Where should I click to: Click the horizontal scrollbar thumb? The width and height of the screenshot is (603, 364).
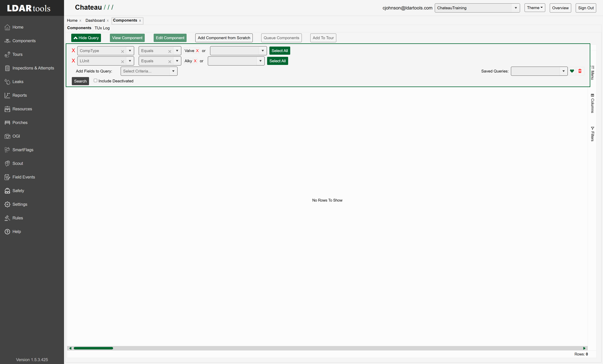(x=93, y=348)
